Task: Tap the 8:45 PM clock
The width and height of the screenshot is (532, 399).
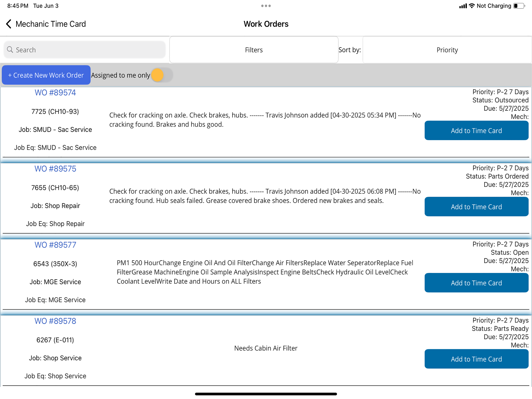Action: (18, 6)
